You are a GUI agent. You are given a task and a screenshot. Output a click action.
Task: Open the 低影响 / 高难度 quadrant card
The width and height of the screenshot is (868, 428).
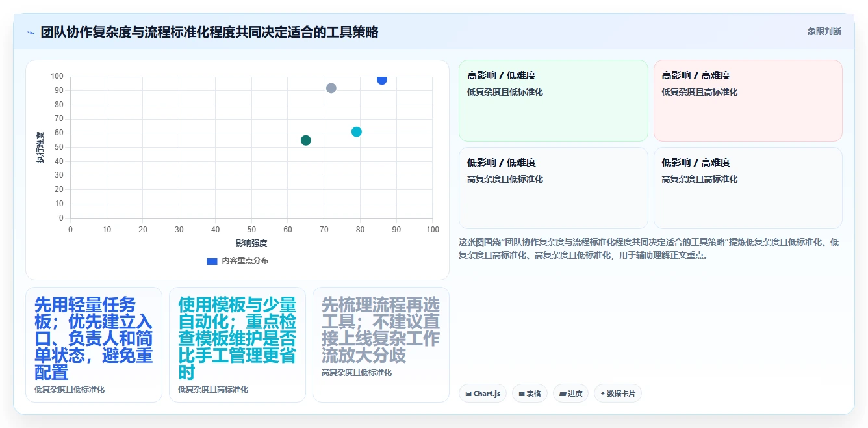(x=748, y=188)
